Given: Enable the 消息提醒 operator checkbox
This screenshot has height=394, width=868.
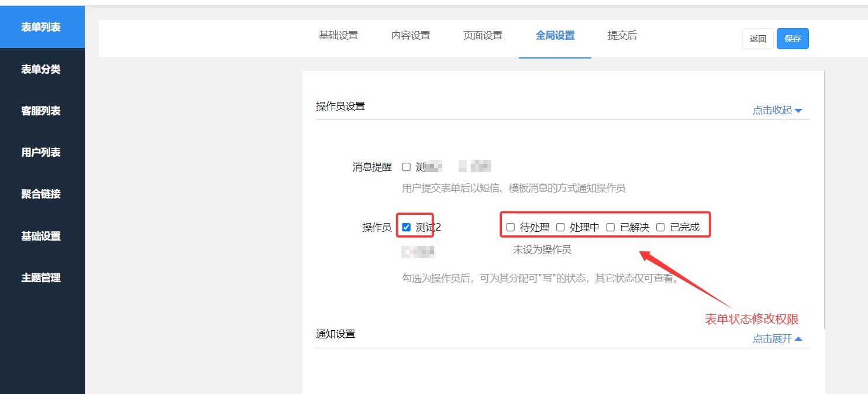Looking at the screenshot, I should pos(407,167).
